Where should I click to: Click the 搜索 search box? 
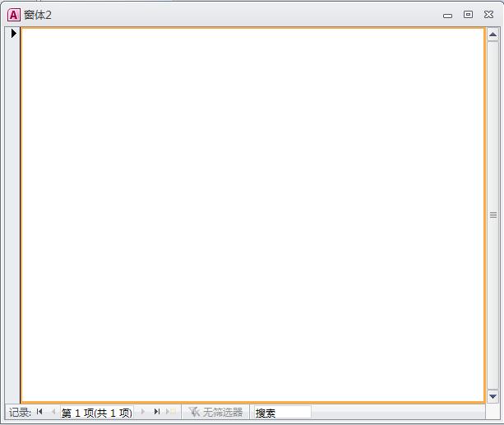coord(283,412)
